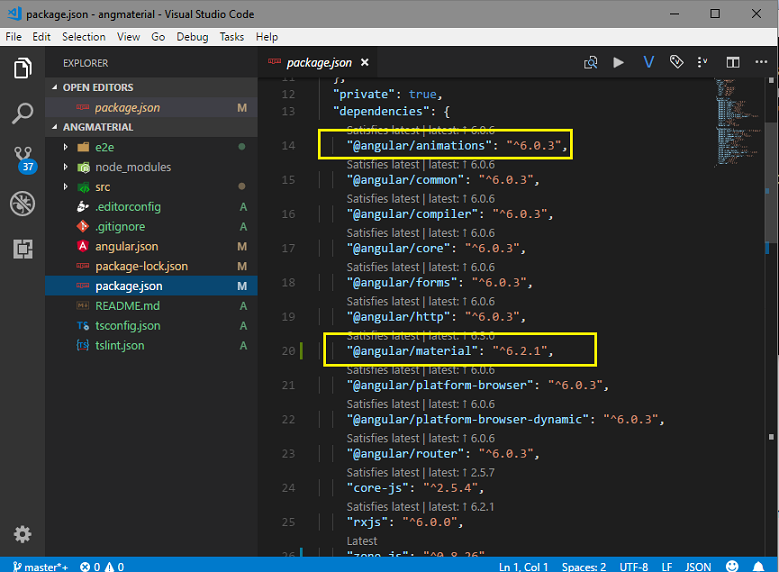Click the editor minimap preview
The image size is (779, 572).
739,122
